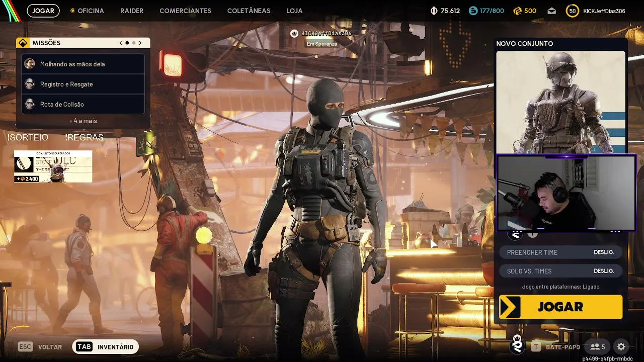Select the second missions page dot
The width and height of the screenshot is (644, 362).
(x=133, y=43)
